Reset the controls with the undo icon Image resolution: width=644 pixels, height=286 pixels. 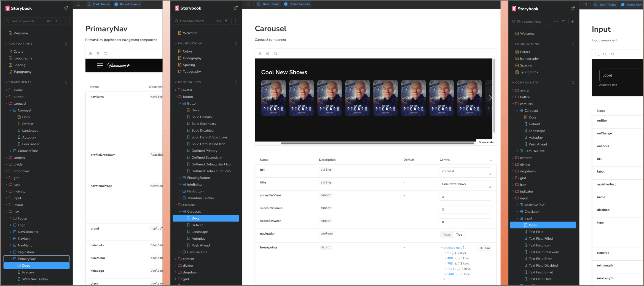coord(491,160)
